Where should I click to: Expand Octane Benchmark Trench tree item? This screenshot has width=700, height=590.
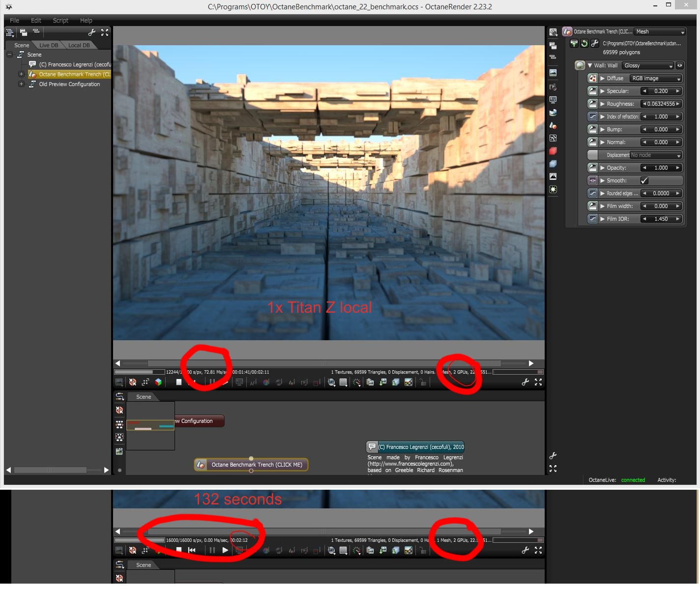[x=21, y=74]
